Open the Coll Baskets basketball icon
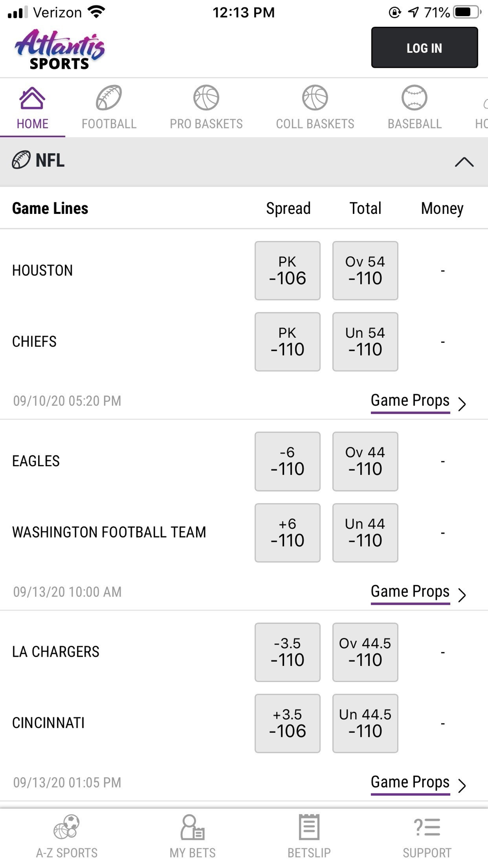Viewport: 488px width, 868px height. pyautogui.click(x=315, y=98)
